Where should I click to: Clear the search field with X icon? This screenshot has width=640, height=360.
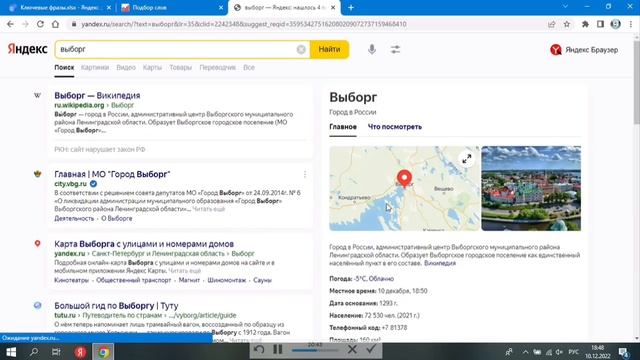(301, 49)
